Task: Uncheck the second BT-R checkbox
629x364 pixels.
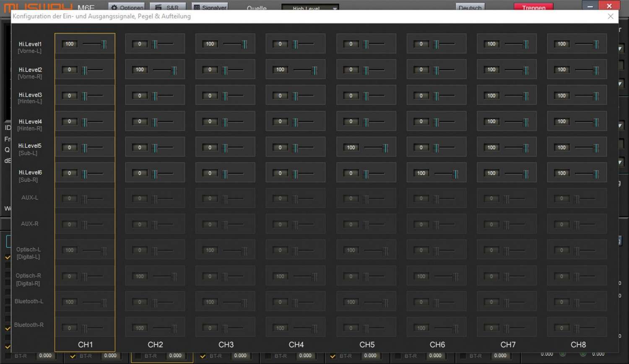Action: (73, 356)
